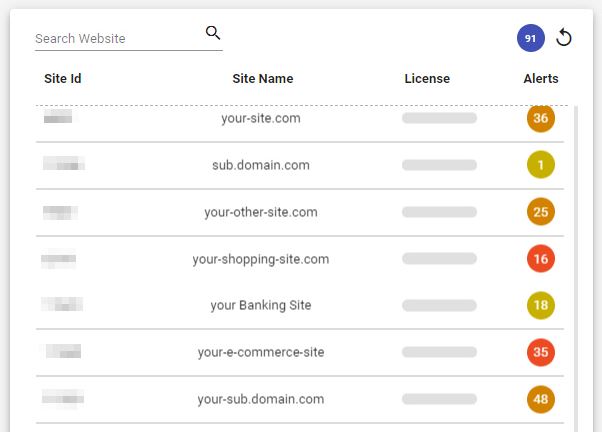Open the 48 alerts badge for your-sub.domain.com
This screenshot has width=602, height=432.
coord(541,399)
